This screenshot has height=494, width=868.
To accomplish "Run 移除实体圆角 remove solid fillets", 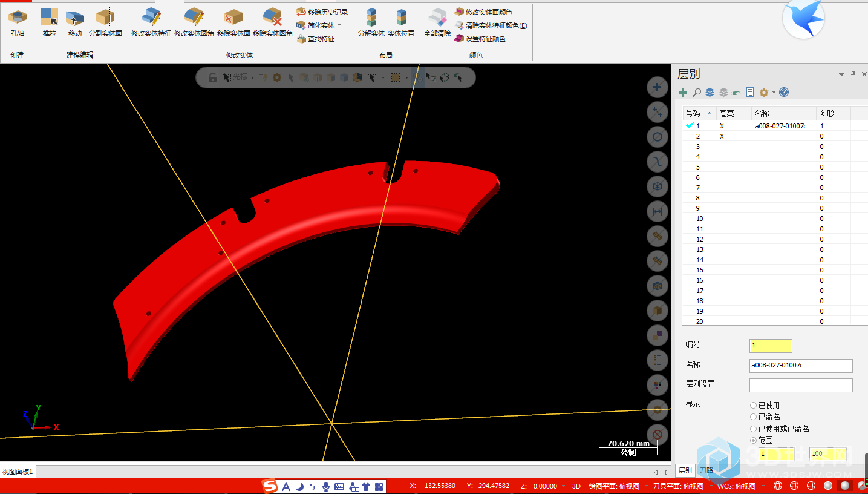I will point(273,23).
